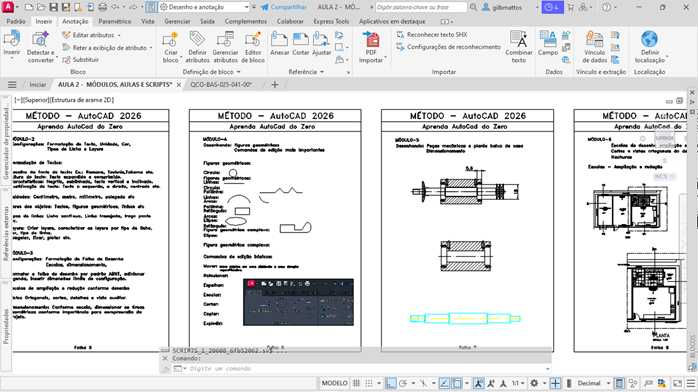
Task: Insert a Campo field
Action: (548, 44)
